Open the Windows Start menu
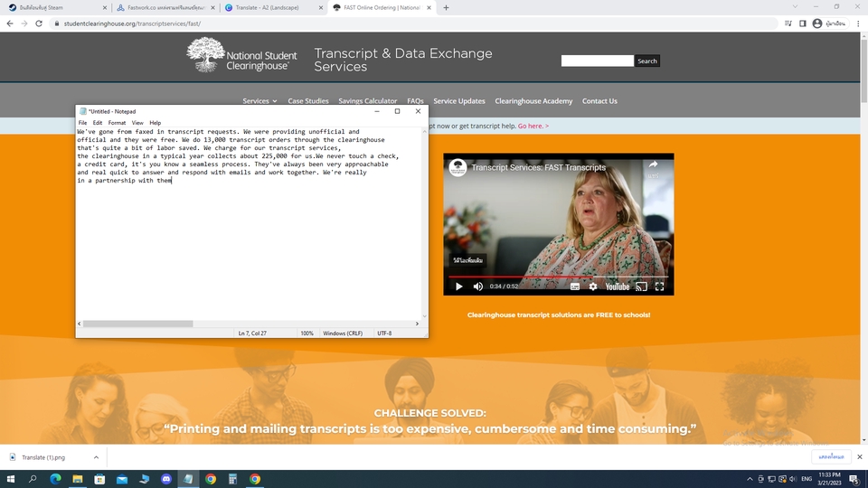 click(x=11, y=479)
